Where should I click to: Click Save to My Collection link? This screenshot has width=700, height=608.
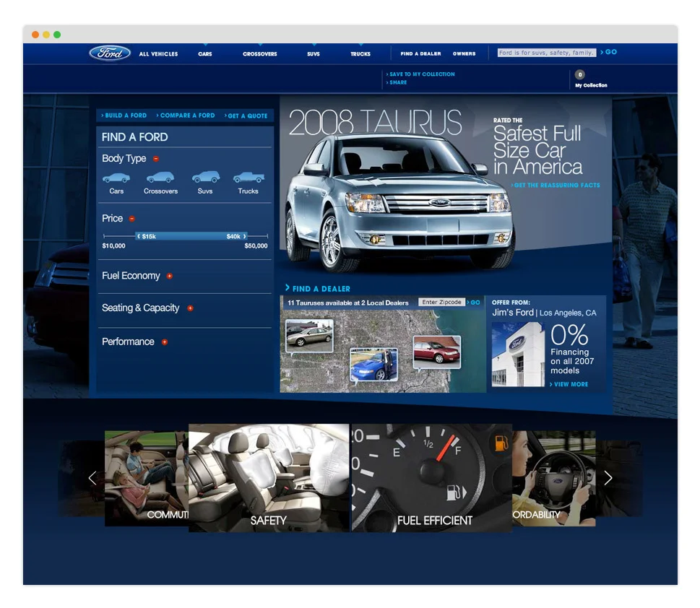(420, 74)
